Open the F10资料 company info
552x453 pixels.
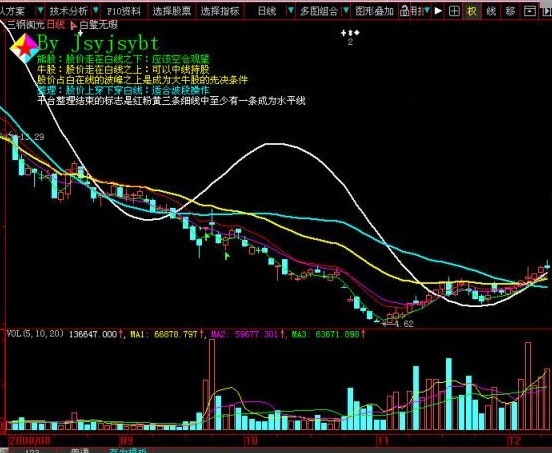(x=124, y=11)
